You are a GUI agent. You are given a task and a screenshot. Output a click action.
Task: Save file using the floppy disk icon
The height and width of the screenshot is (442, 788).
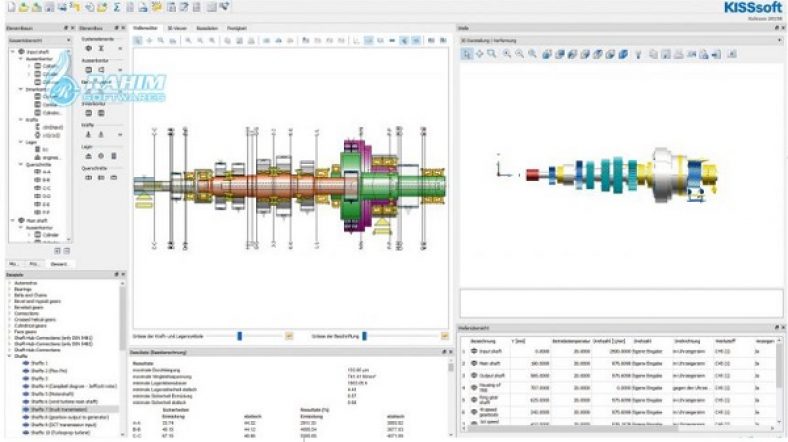click(49, 7)
